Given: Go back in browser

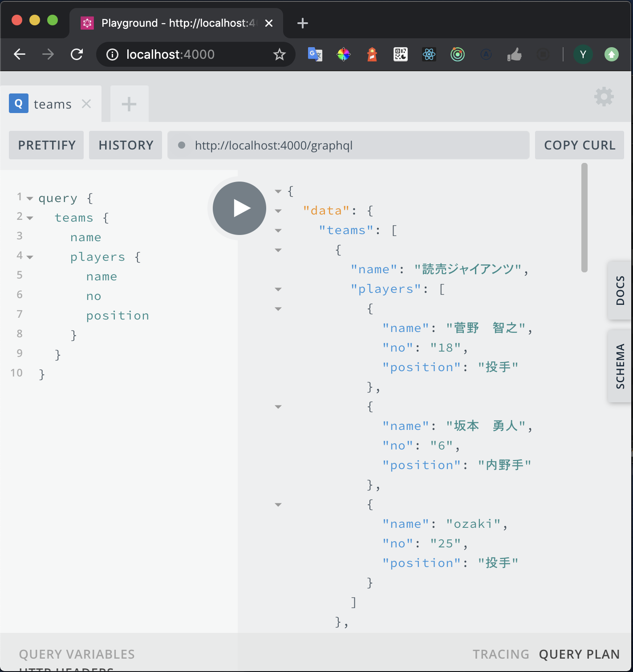Looking at the screenshot, I should tap(20, 54).
